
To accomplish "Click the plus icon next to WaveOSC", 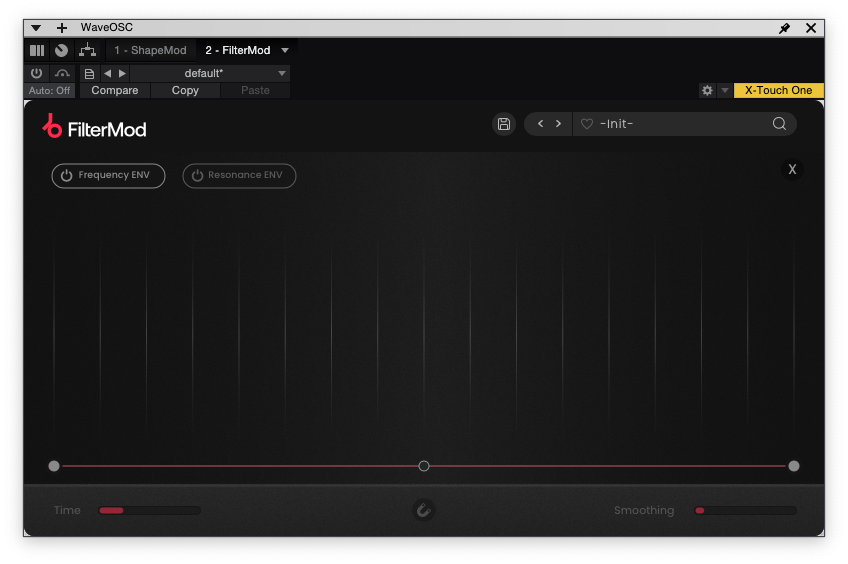I will (62, 28).
